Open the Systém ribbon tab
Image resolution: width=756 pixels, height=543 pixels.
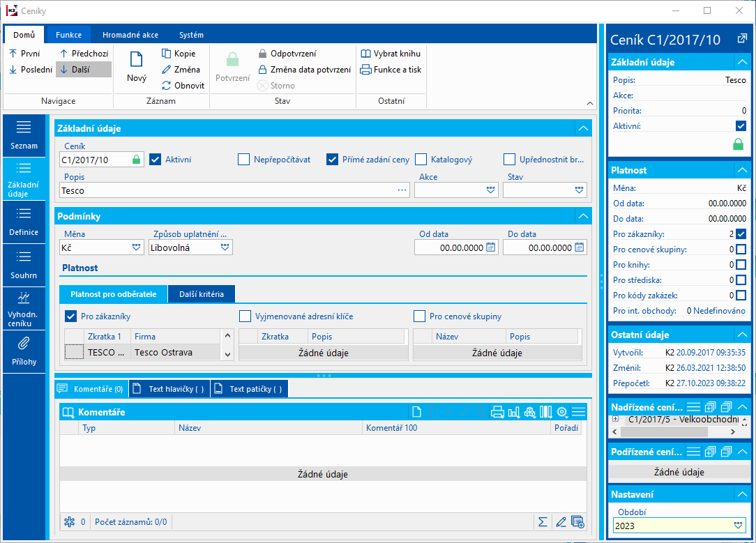191,35
